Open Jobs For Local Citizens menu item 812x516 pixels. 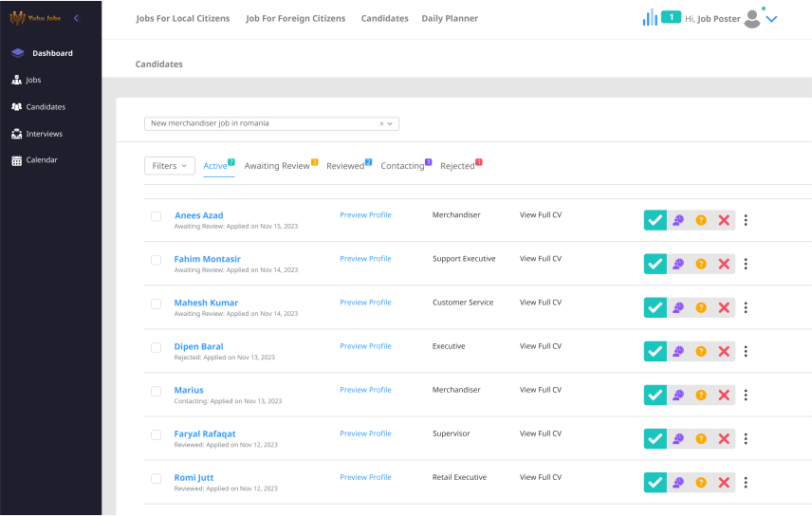(x=183, y=18)
